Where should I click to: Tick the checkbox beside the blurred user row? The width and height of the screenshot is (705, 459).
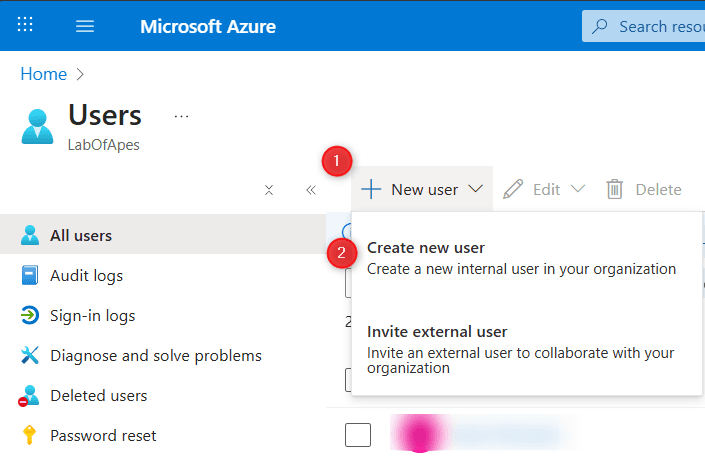point(358,435)
